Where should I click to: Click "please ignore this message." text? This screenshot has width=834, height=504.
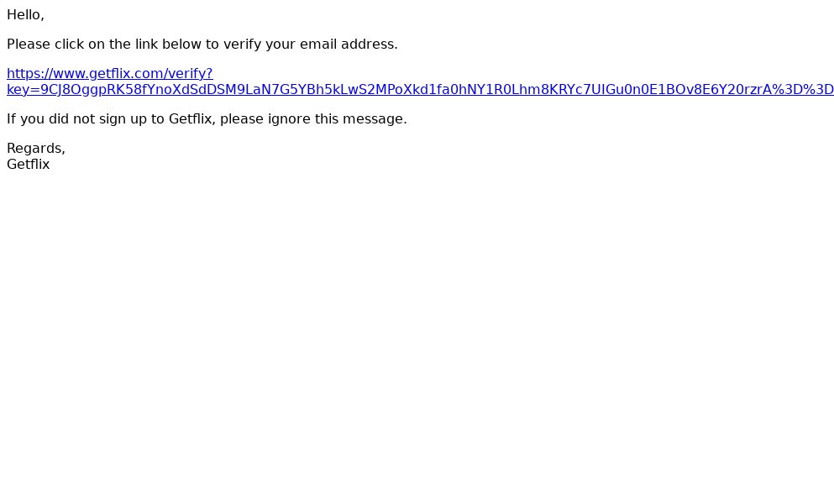[x=313, y=118]
